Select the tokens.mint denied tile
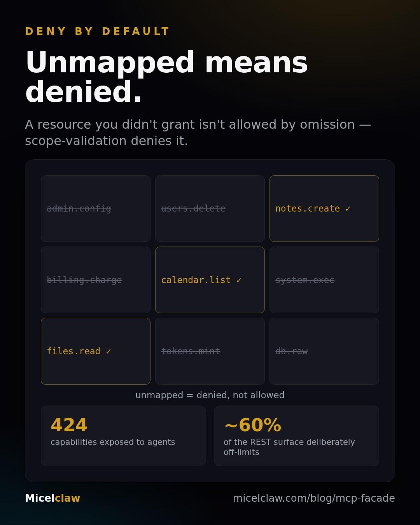Viewport: 420px width, 525px height. click(210, 351)
